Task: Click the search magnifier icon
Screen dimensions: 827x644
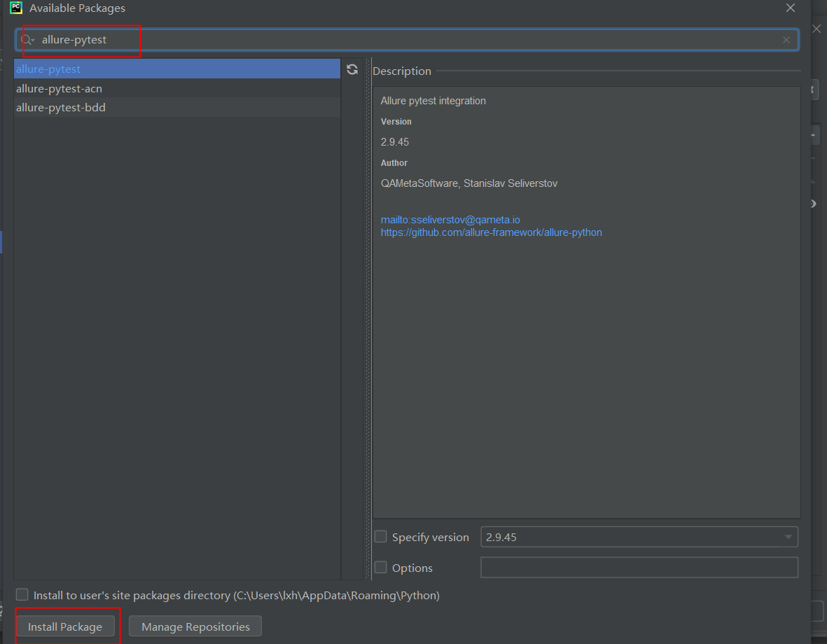Action: (x=27, y=40)
